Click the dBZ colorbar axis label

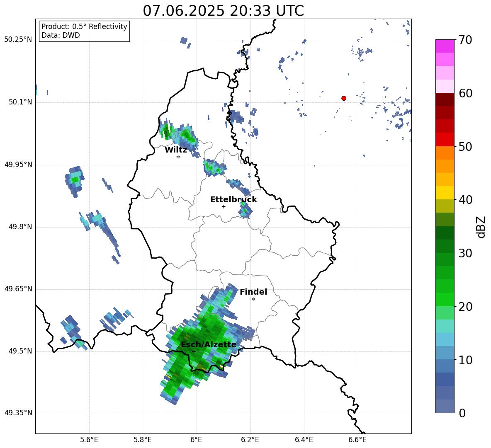481,227
